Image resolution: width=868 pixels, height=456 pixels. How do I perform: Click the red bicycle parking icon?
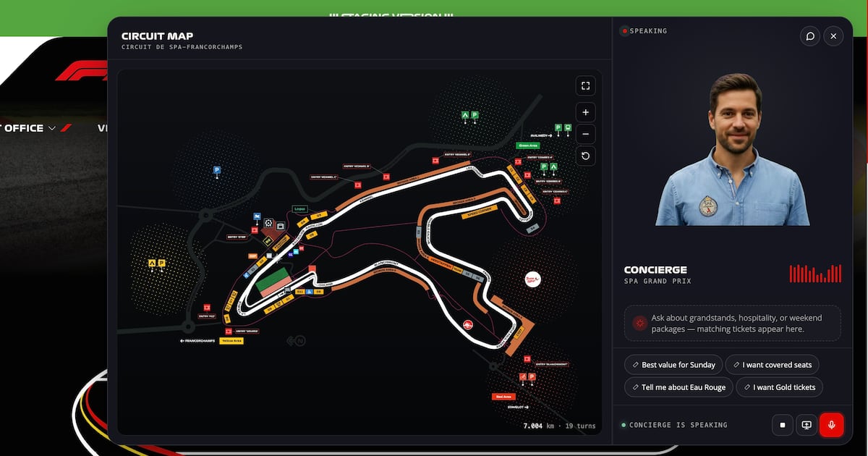point(522,377)
